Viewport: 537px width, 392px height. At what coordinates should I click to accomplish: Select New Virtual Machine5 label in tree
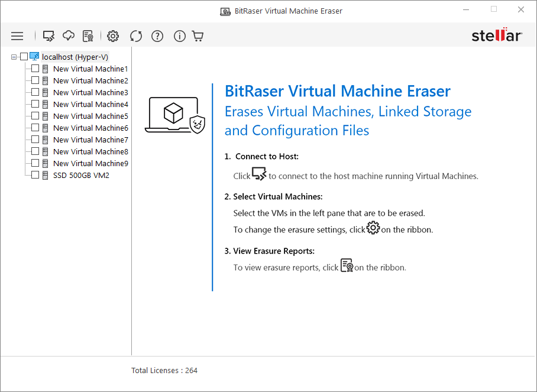[x=90, y=116]
